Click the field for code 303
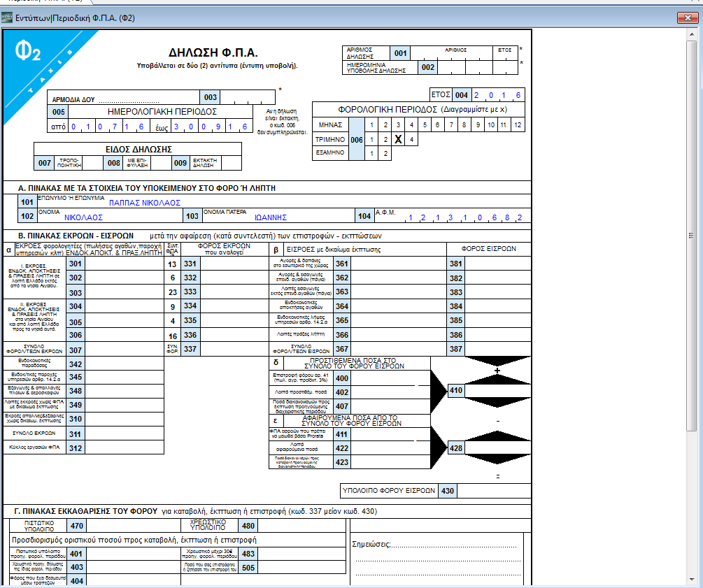This screenshot has height=588, width=703. point(125,292)
